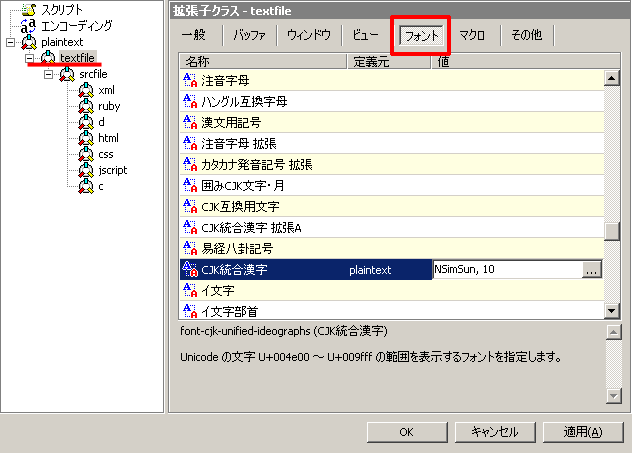Image resolution: width=632 pixels, height=453 pixels.
Task: Click the NSimSun, 10 value field
Action: (x=507, y=270)
